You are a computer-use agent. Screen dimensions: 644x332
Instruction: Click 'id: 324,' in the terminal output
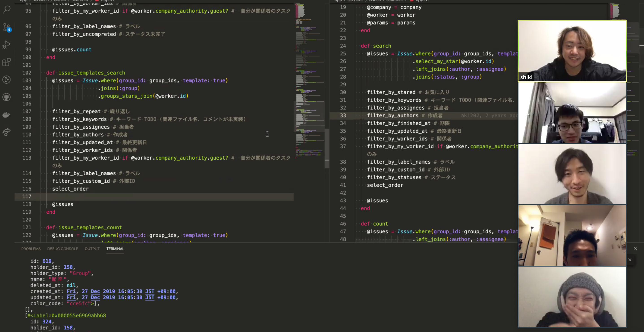pyautogui.click(x=42, y=321)
